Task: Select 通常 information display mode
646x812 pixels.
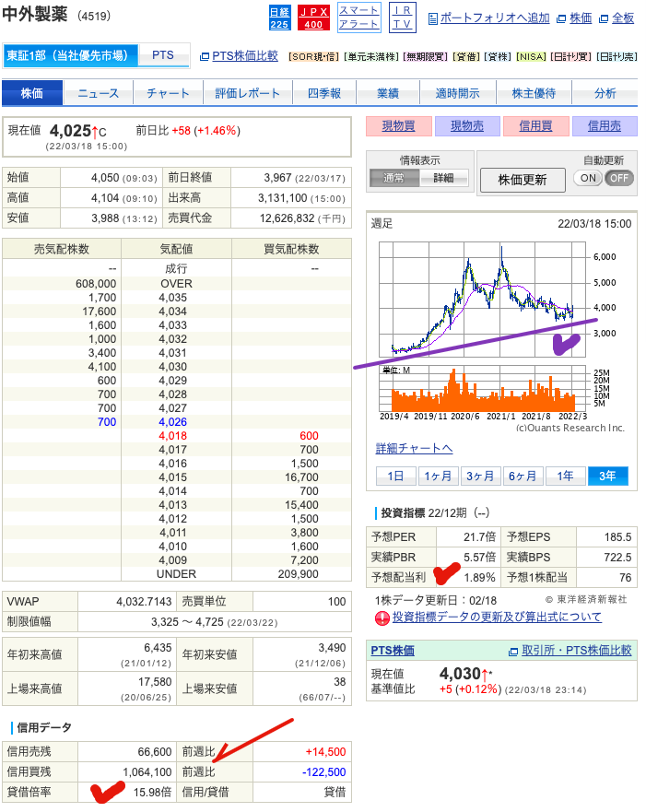Action: coord(393,178)
